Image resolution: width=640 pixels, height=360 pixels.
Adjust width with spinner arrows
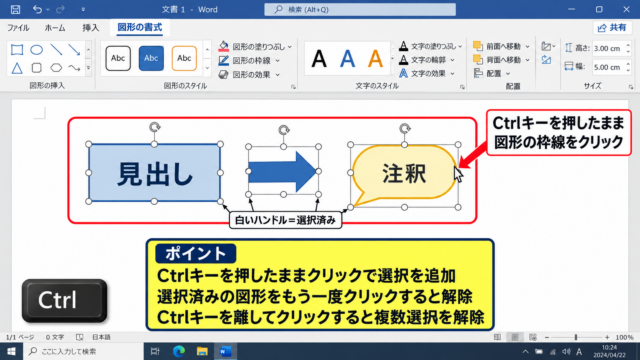point(628,67)
